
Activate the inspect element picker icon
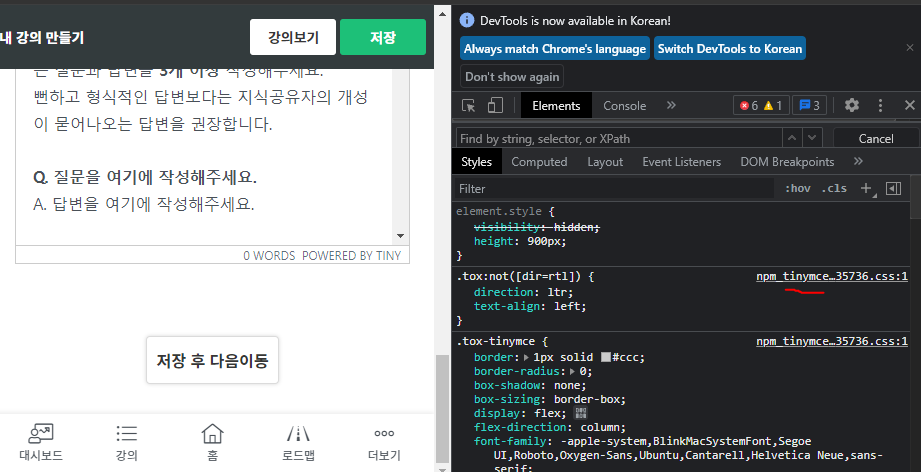tap(469, 105)
